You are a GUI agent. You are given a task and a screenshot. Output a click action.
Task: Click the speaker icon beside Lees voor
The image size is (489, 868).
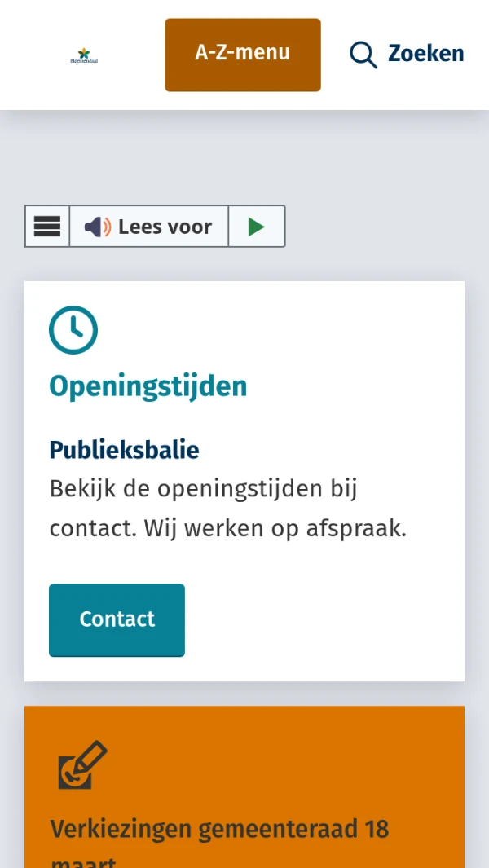coord(98,227)
